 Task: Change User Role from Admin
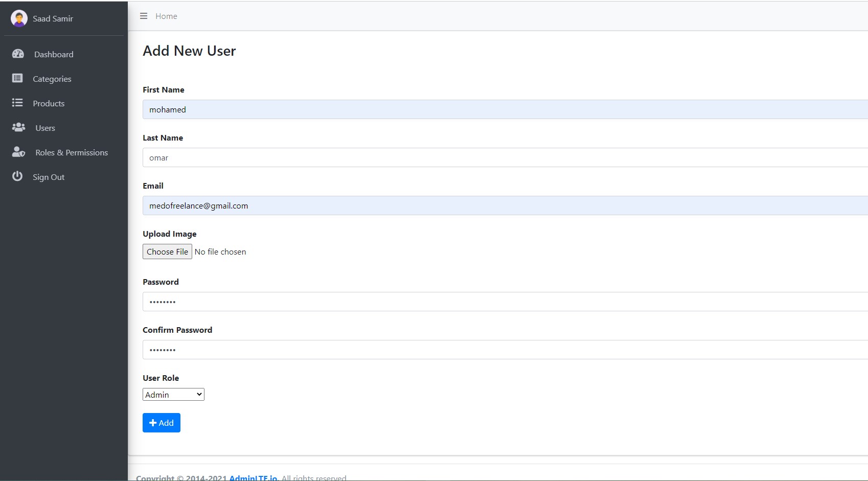173,394
